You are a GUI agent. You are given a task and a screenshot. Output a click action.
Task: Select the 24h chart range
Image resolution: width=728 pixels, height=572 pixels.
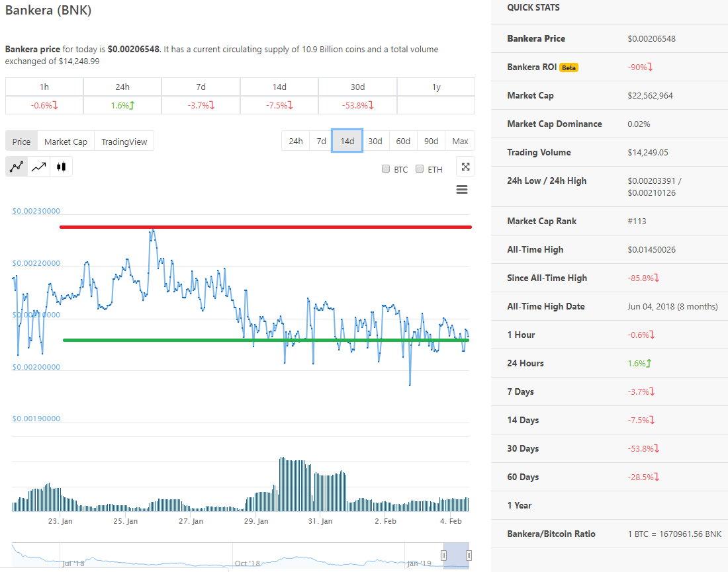[x=296, y=141]
